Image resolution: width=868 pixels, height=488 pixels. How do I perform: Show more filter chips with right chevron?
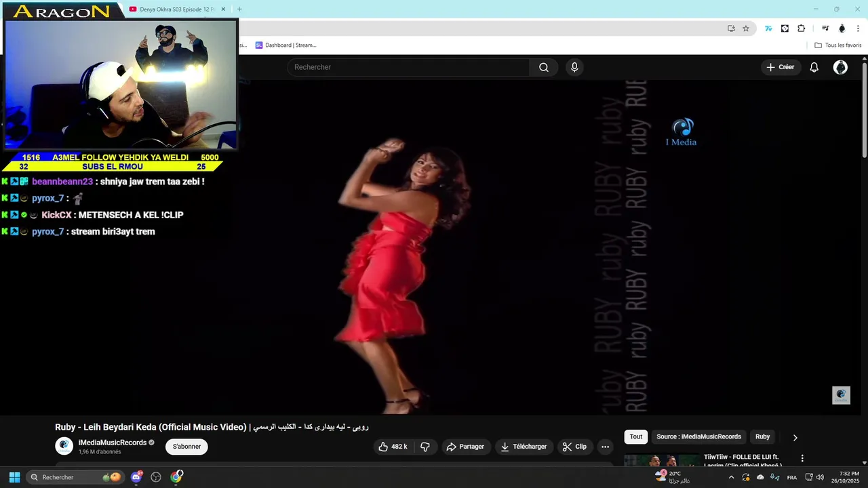pos(795,437)
